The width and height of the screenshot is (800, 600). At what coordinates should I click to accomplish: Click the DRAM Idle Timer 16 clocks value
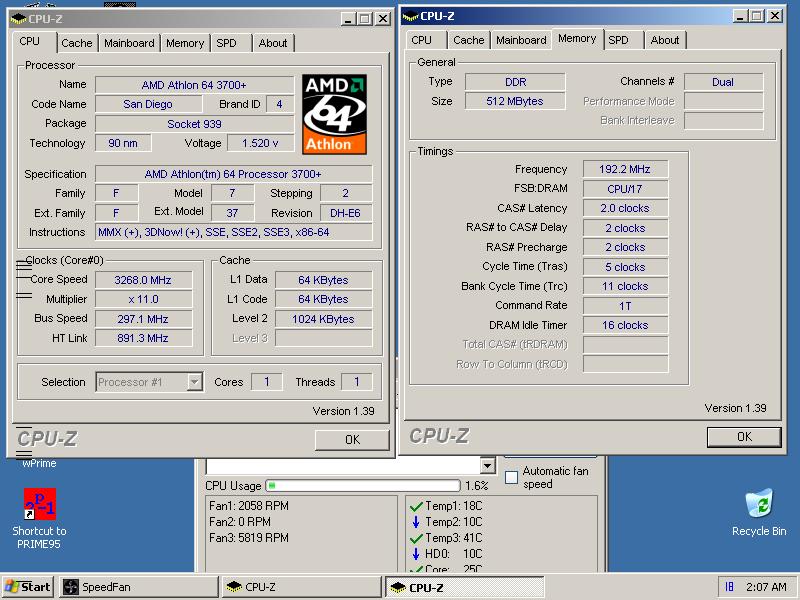point(625,325)
